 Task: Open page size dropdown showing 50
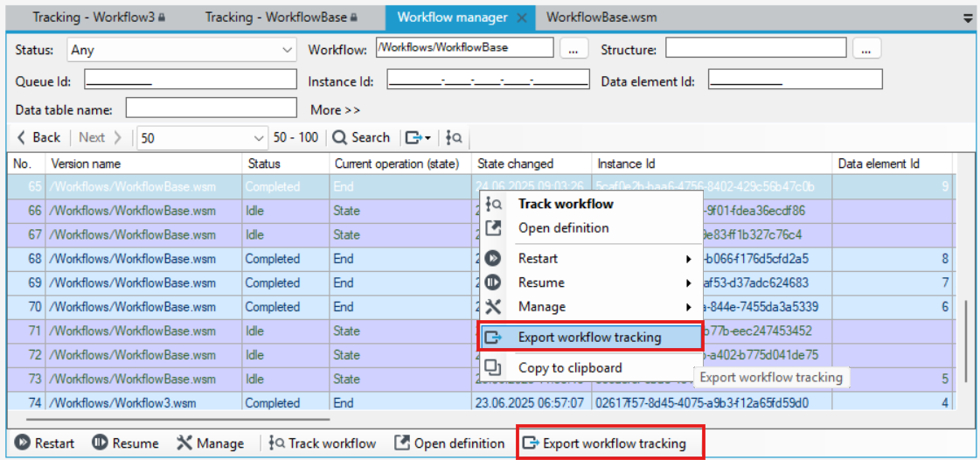[x=202, y=137]
